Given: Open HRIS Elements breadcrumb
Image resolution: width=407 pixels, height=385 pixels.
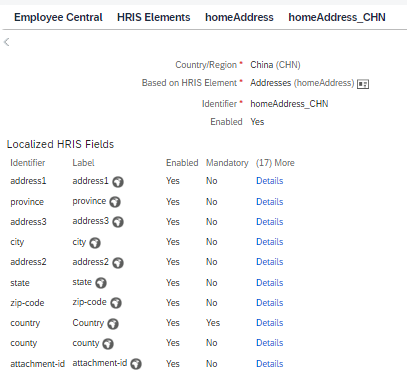Looking at the screenshot, I should pos(154,17).
